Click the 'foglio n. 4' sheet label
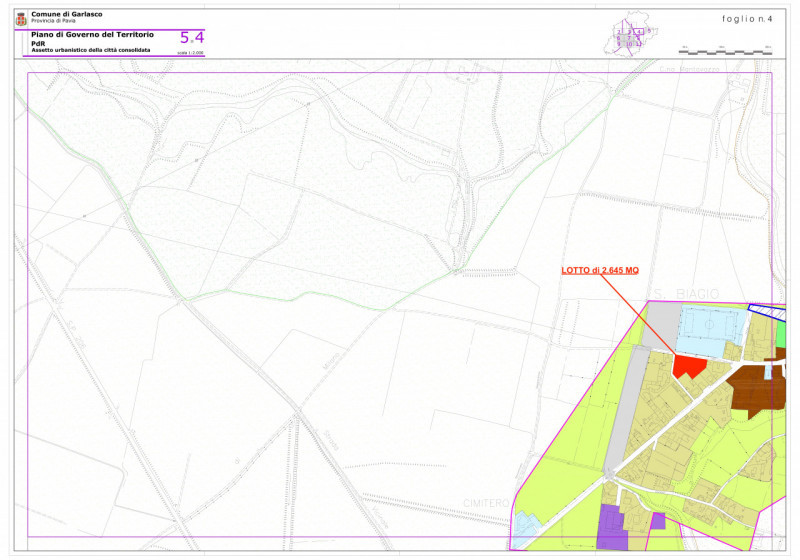Screen dimensions: 800x560 point(746,18)
